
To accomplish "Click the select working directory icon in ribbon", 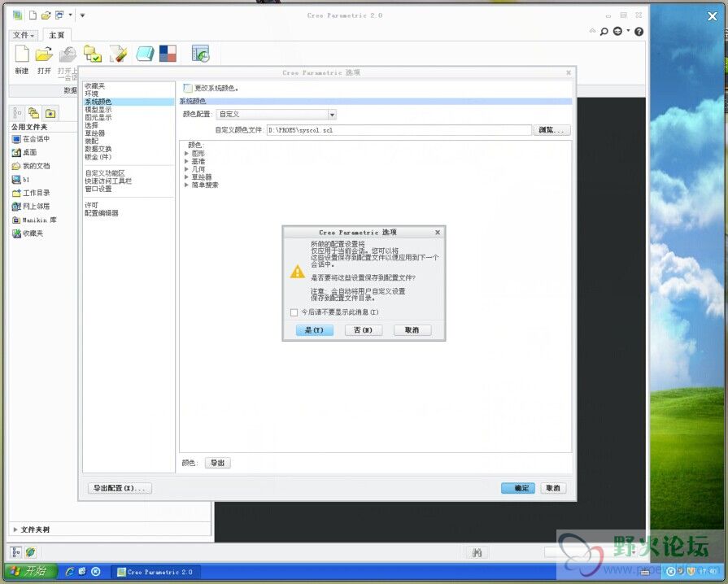I will (93, 54).
